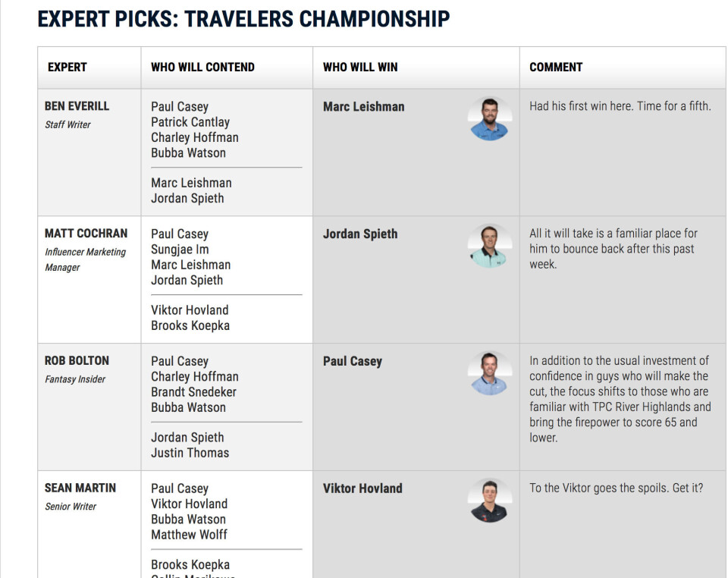Click Jordan Spieth's player headshot
This screenshot has height=578, width=728.
pyautogui.click(x=490, y=246)
